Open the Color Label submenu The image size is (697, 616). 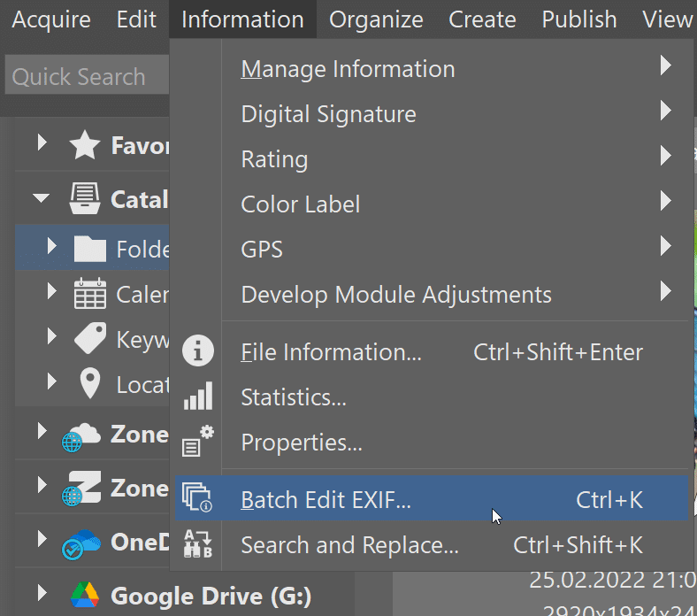tap(301, 204)
